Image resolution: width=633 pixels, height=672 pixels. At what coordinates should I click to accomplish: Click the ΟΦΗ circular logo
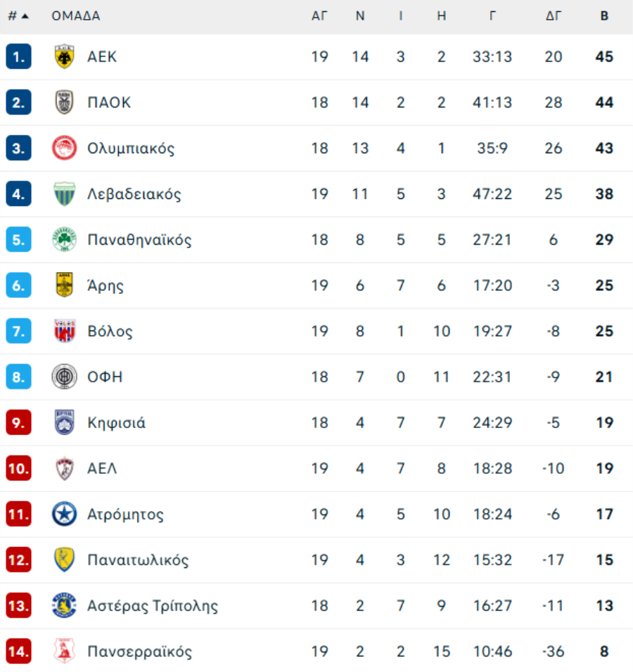tap(64, 377)
